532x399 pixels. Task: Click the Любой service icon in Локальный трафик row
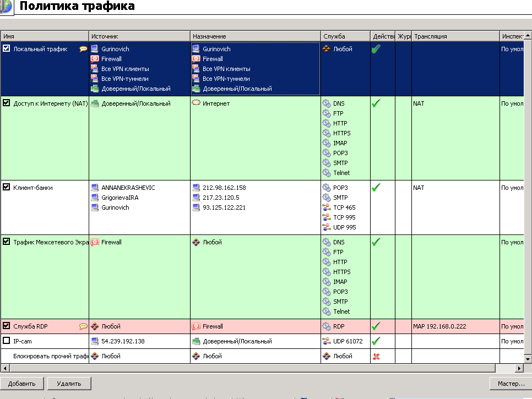[327, 48]
